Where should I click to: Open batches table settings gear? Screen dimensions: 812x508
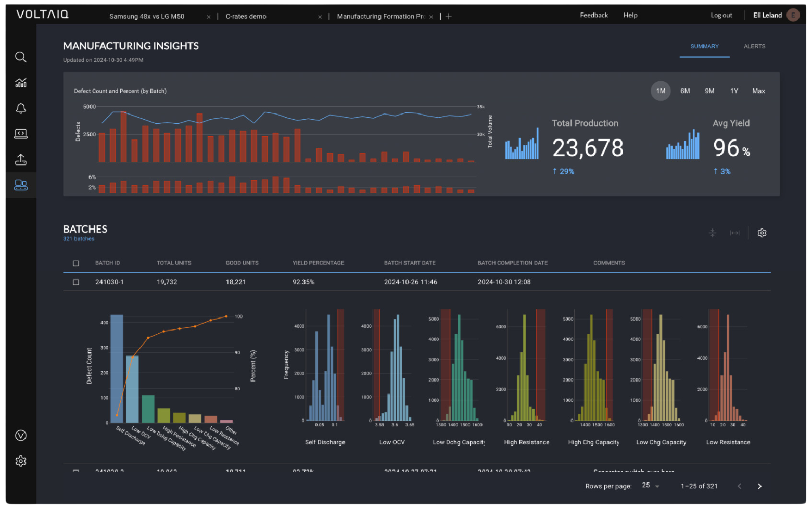point(762,233)
